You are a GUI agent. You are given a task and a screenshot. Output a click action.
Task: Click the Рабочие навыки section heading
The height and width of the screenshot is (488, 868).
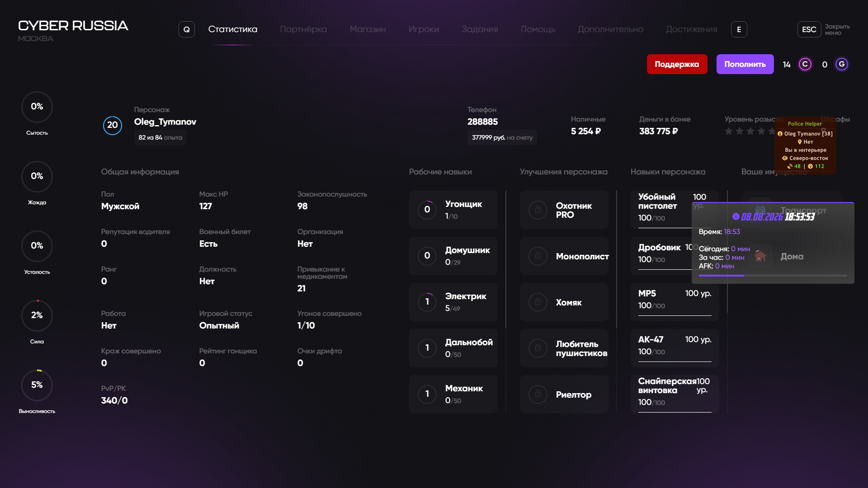tap(440, 172)
